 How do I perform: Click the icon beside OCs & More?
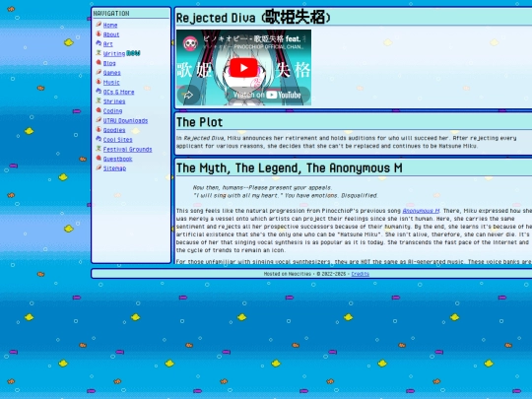point(99,91)
